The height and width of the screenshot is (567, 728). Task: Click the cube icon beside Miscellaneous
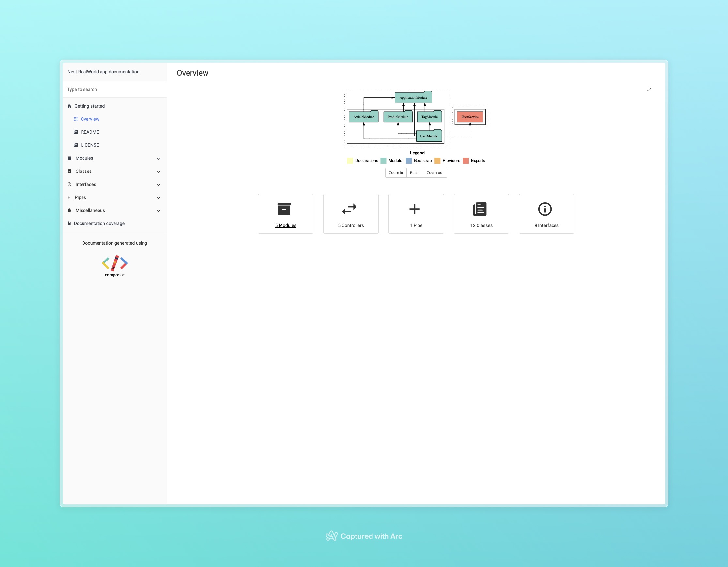coord(69,210)
